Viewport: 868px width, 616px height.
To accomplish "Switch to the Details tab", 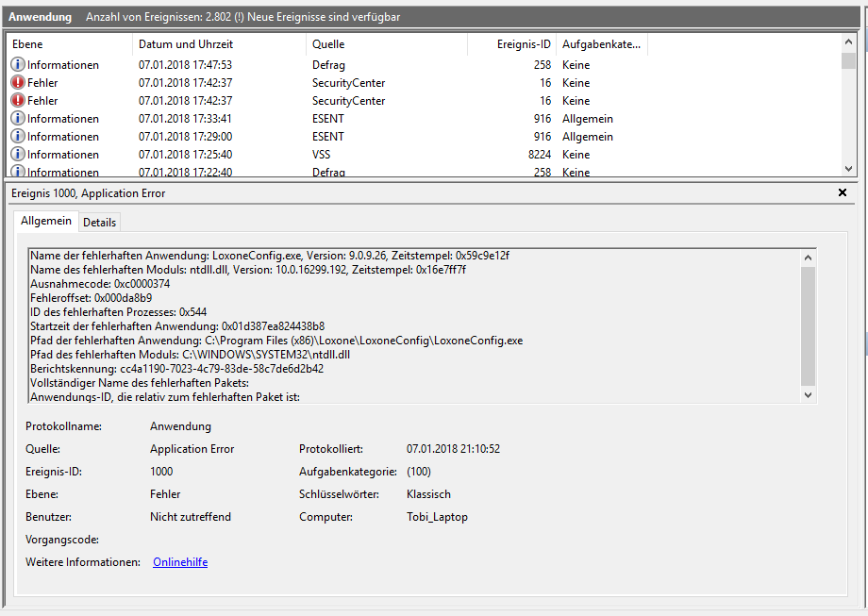I will (x=99, y=222).
